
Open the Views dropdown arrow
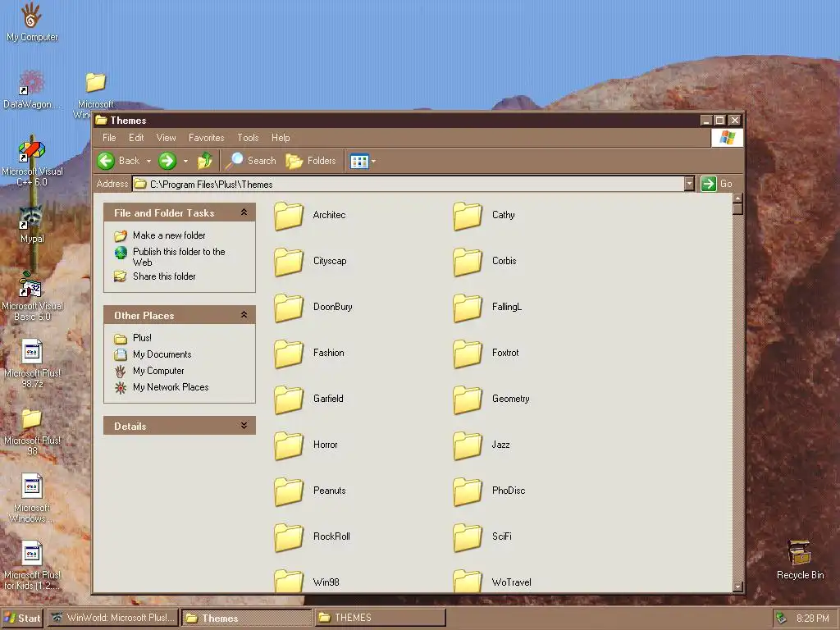pos(373,162)
